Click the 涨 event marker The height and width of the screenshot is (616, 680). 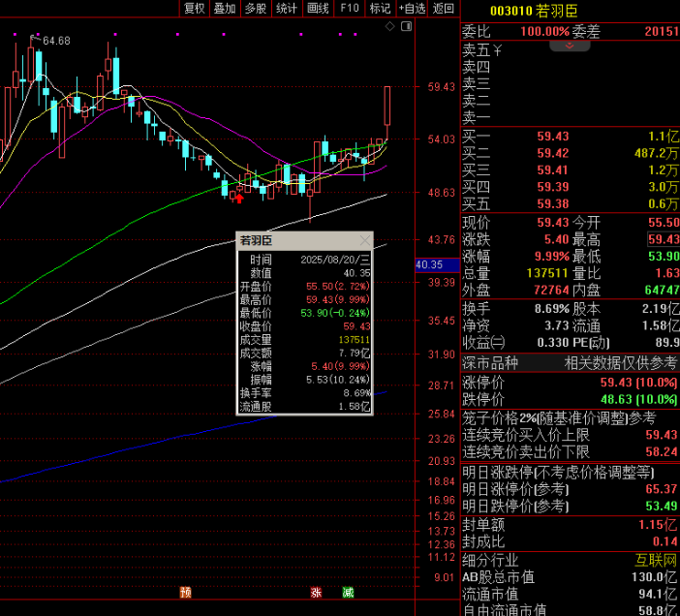pyautogui.click(x=316, y=592)
